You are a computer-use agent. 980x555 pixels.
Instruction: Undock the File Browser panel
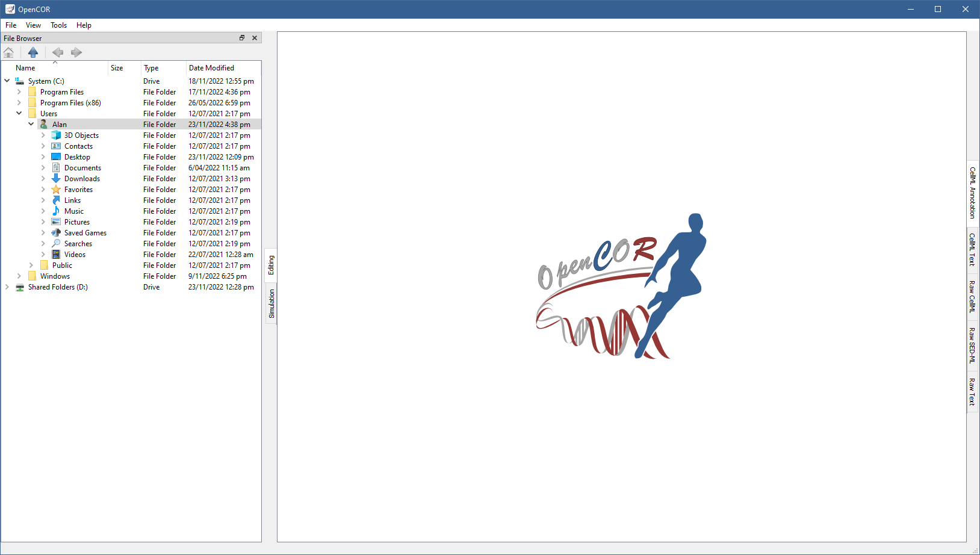coord(242,38)
